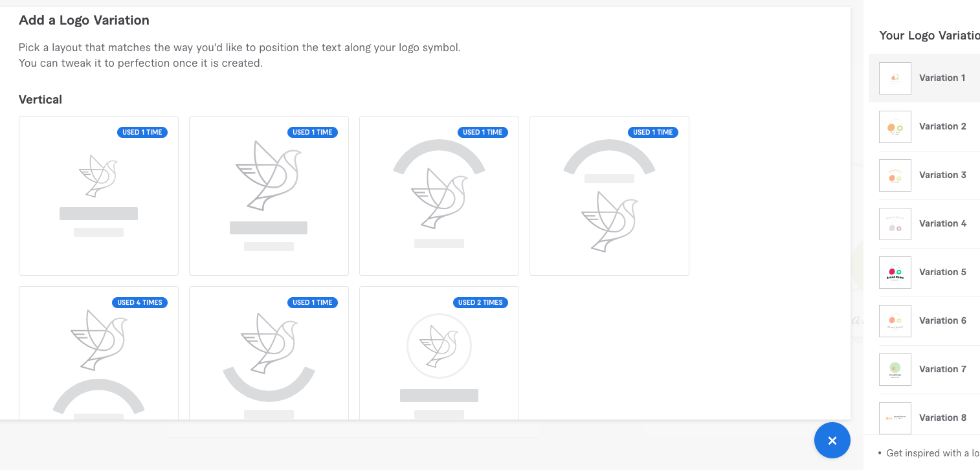
Task: Click the Variation 5 thumbnail image
Action: tap(895, 273)
